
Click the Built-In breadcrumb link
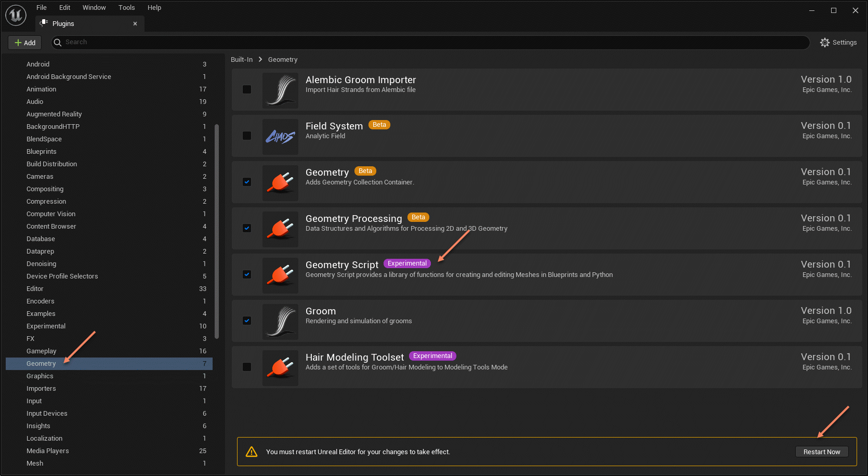point(242,60)
